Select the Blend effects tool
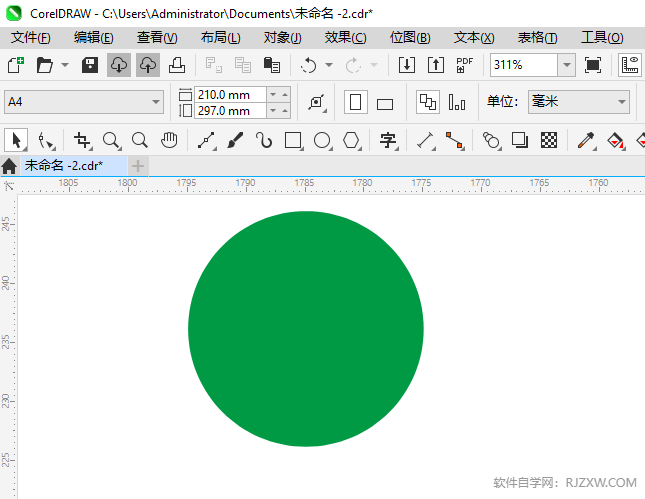The image size is (645, 499). point(491,140)
